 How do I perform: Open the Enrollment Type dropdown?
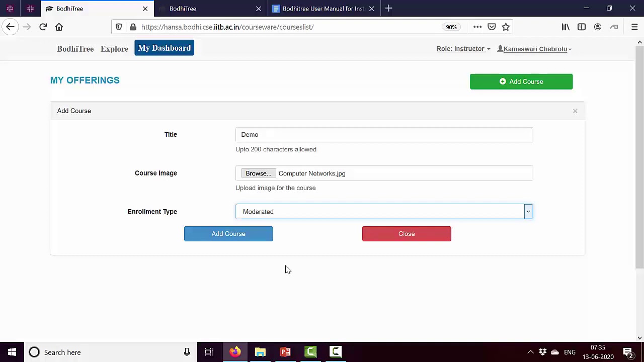[x=384, y=212]
